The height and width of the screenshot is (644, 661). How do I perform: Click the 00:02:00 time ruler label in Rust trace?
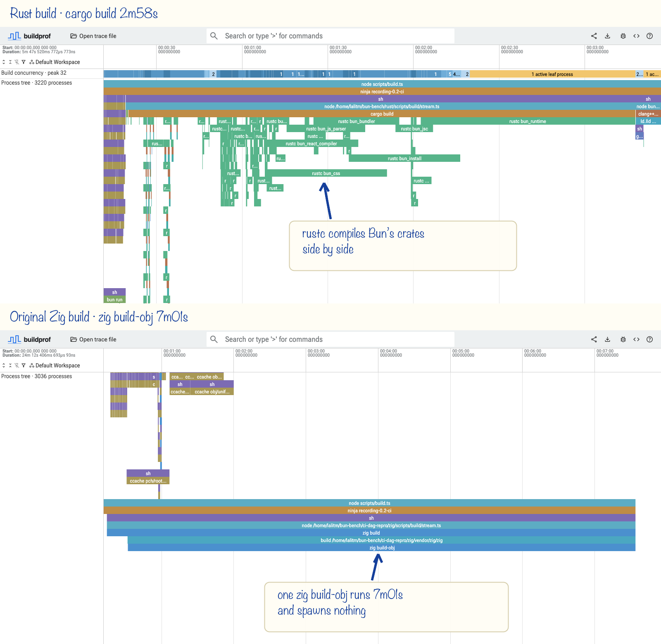426,50
